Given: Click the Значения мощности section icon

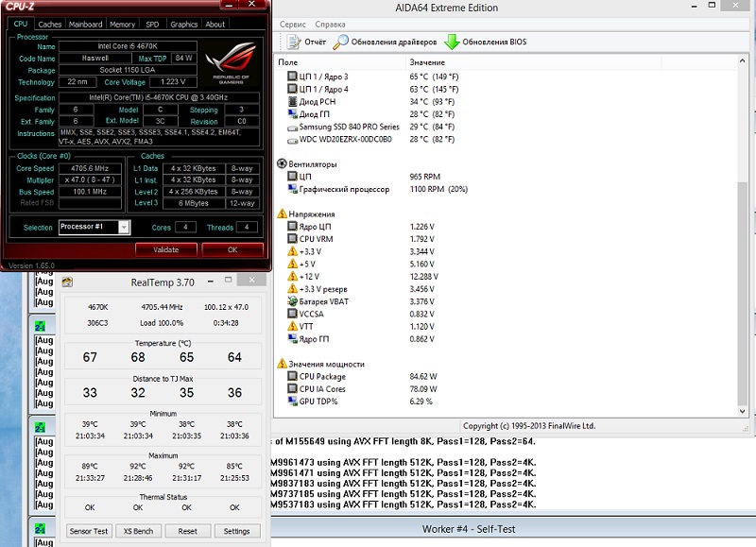Looking at the screenshot, I should tap(282, 364).
